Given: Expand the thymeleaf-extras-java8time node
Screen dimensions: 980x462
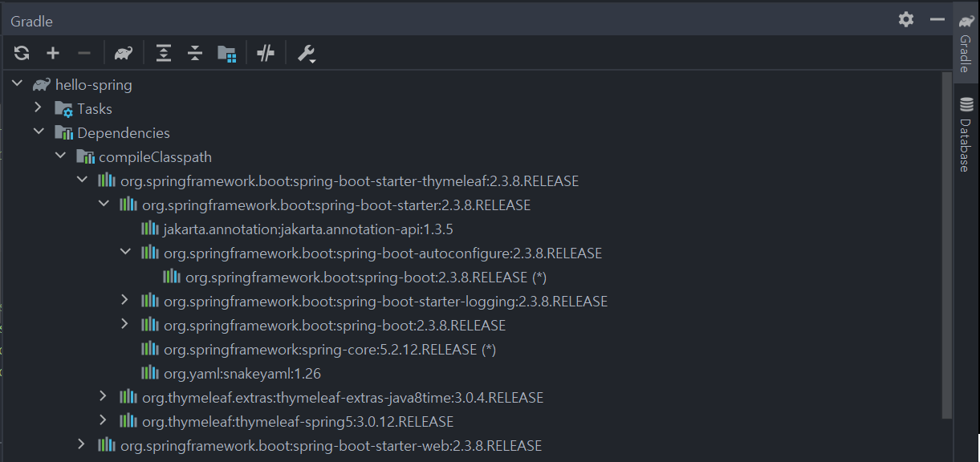Looking at the screenshot, I should [104, 396].
